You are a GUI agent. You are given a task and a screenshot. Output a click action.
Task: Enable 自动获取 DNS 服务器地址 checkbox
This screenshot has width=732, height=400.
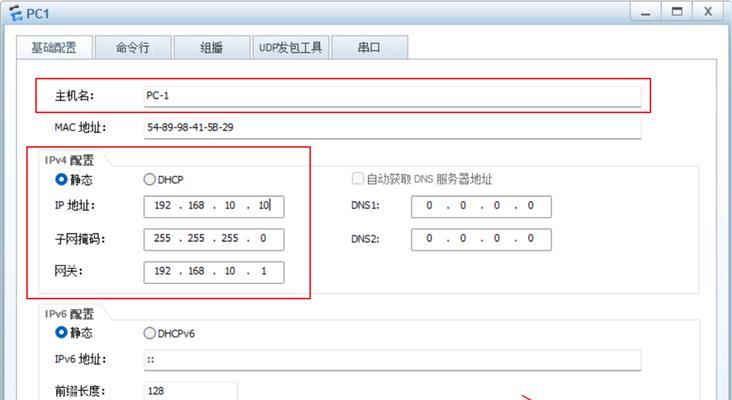click(x=358, y=179)
